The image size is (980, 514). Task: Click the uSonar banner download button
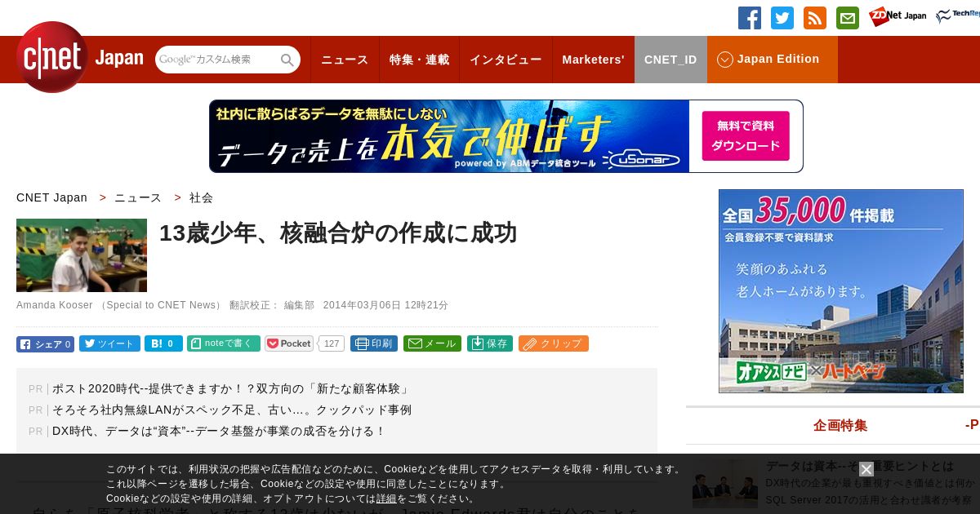(746, 136)
